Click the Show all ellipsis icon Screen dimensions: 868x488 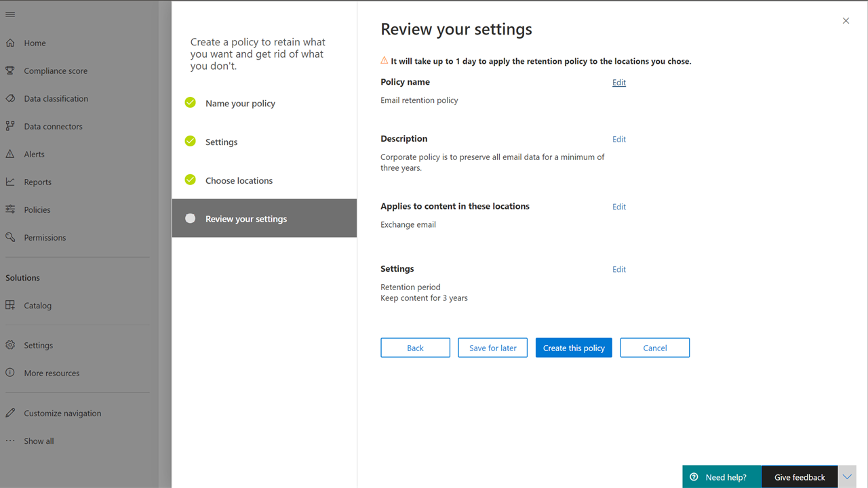(10, 441)
